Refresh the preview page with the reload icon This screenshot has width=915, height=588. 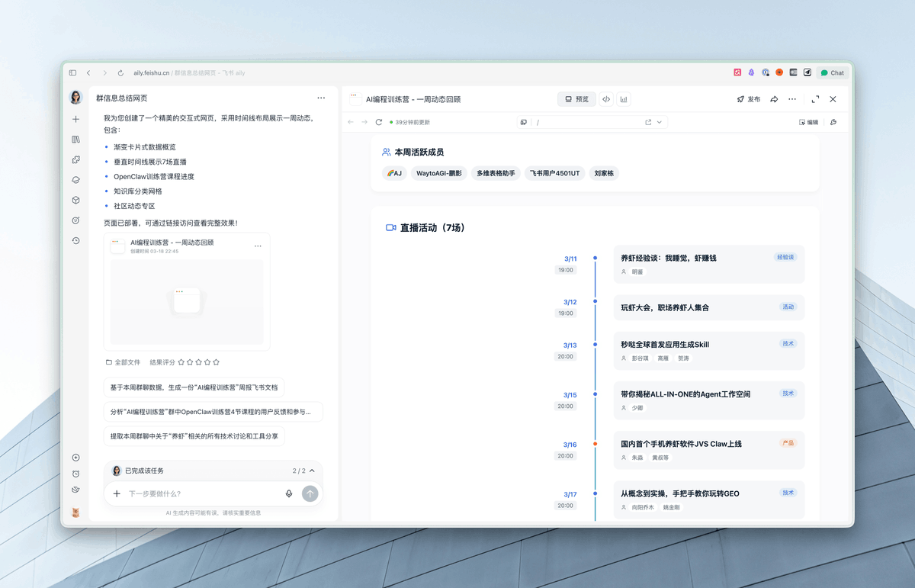[378, 122]
